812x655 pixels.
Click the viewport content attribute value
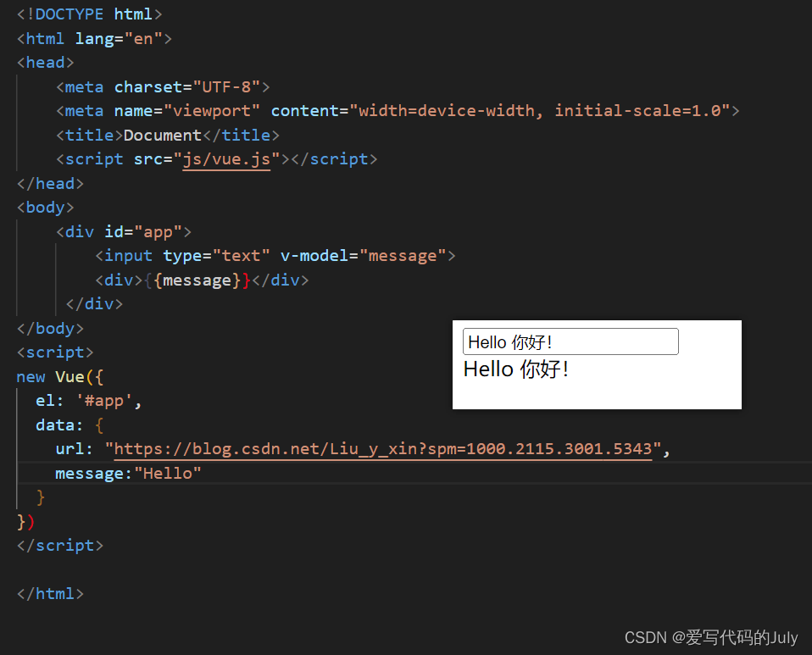click(x=540, y=111)
